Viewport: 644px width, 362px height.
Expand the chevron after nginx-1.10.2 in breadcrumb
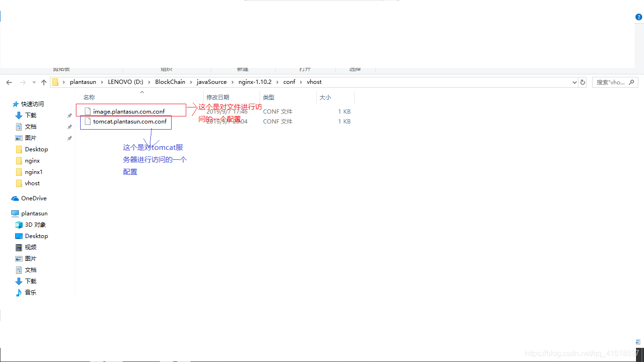click(277, 82)
